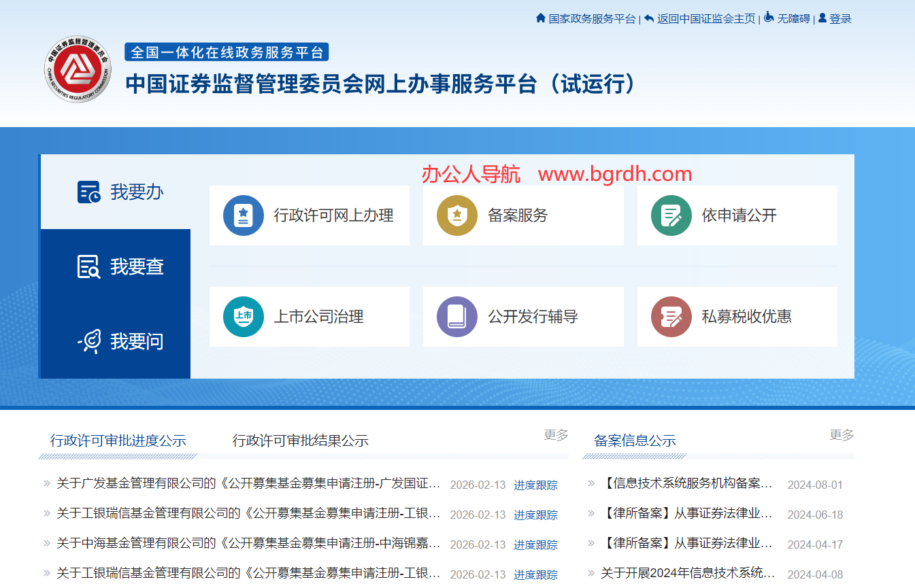
Task: Click the CSRC red emblem logo
Action: [x=78, y=70]
